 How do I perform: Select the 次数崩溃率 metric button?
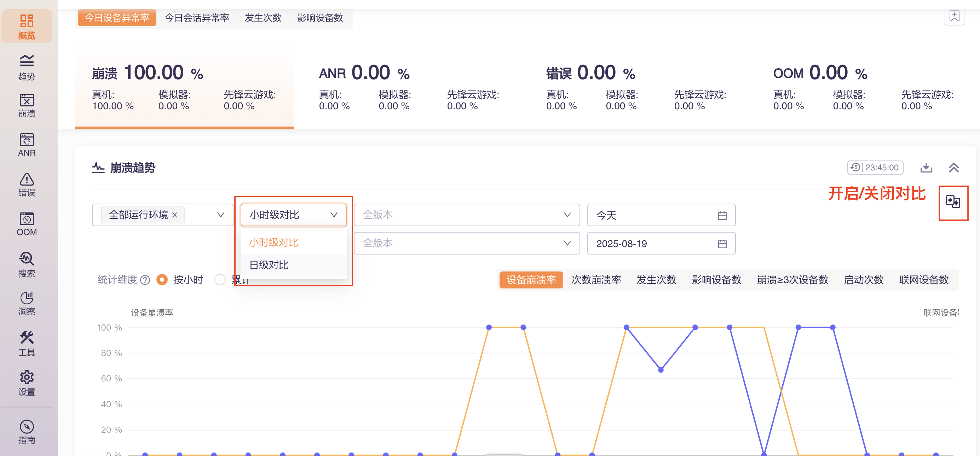click(596, 280)
